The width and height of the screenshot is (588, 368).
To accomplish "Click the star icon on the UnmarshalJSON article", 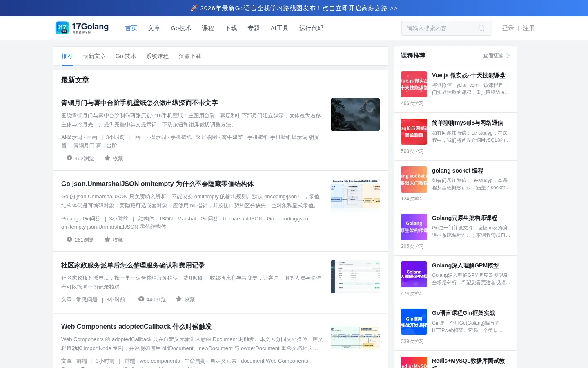I will coord(107,239).
